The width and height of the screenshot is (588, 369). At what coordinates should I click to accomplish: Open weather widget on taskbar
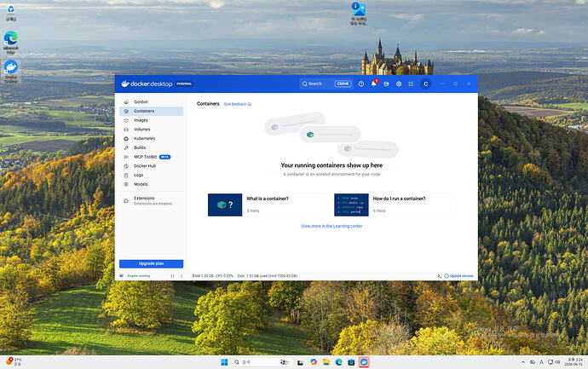point(14,362)
